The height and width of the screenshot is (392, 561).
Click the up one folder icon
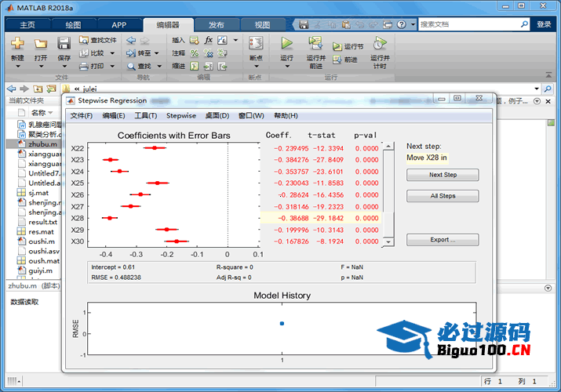click(38, 89)
